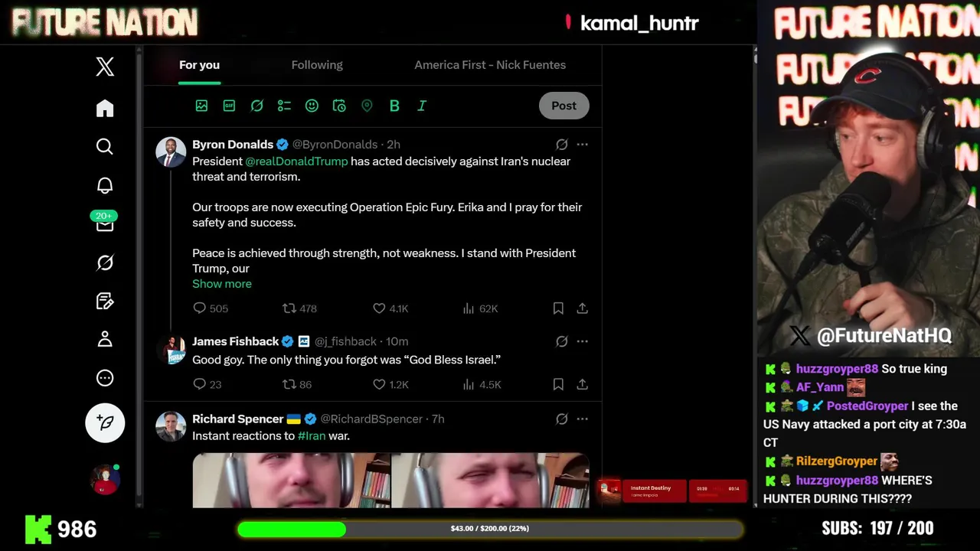Open Byron Donalds profile name
This screenshot has width=980, height=551.
[233, 144]
